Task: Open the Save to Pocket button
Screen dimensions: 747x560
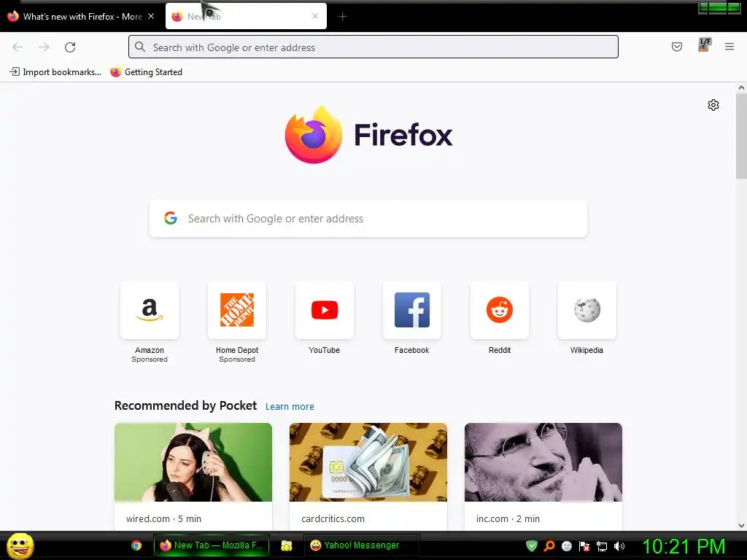Action: [x=676, y=47]
